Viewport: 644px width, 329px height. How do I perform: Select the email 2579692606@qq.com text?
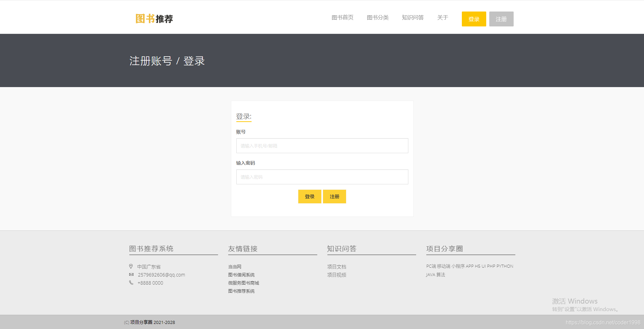click(x=162, y=275)
